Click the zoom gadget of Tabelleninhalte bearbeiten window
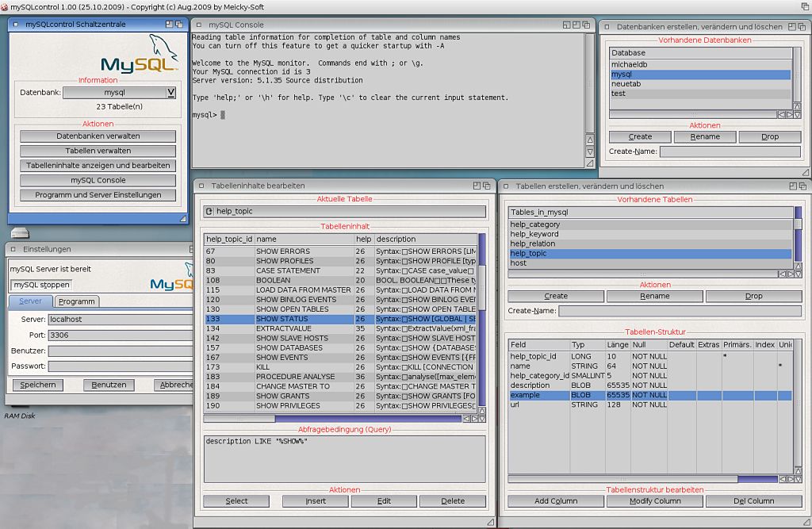812x529 pixels. tap(477, 186)
